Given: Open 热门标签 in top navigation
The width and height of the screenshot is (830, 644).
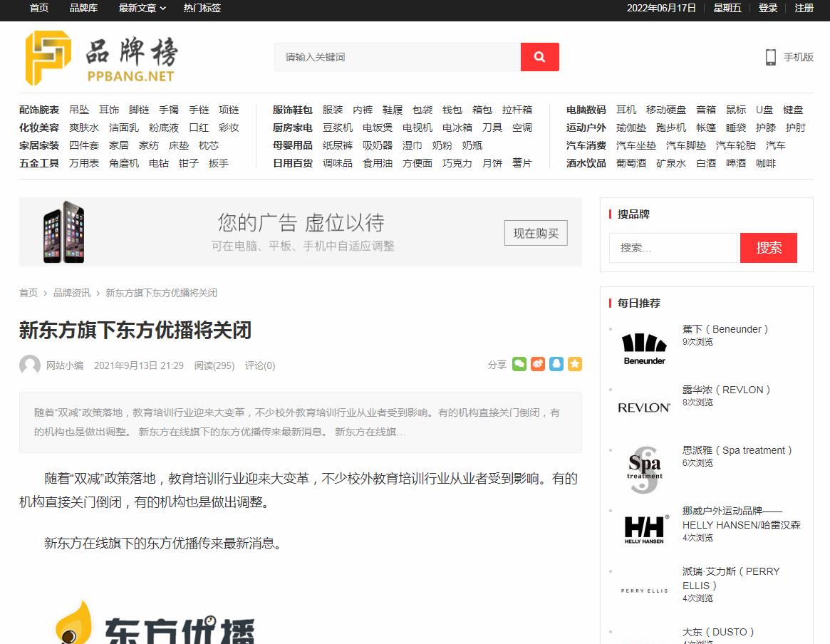Looking at the screenshot, I should pyautogui.click(x=202, y=8).
